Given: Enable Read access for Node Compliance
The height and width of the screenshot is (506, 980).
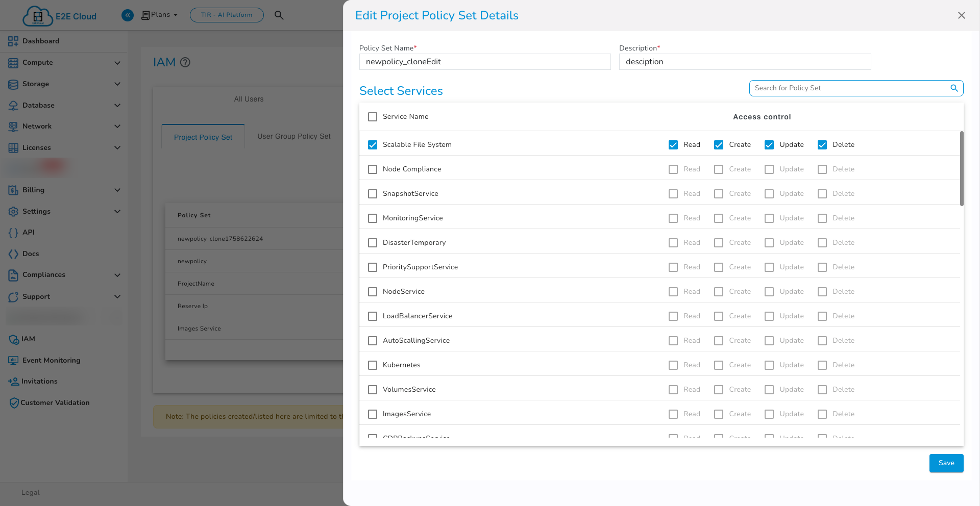Looking at the screenshot, I should [x=673, y=169].
